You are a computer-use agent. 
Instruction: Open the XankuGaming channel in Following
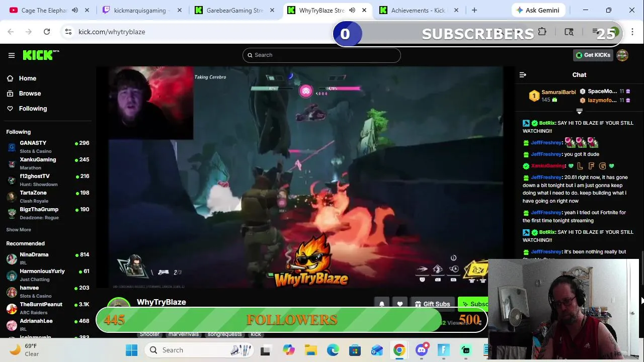tap(48, 163)
